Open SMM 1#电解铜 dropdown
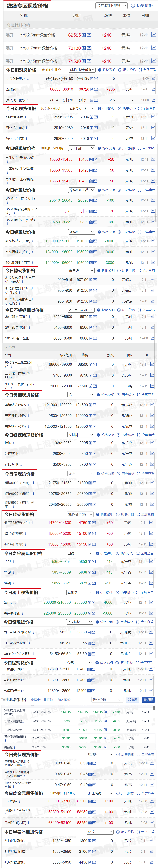 (82, 70)
